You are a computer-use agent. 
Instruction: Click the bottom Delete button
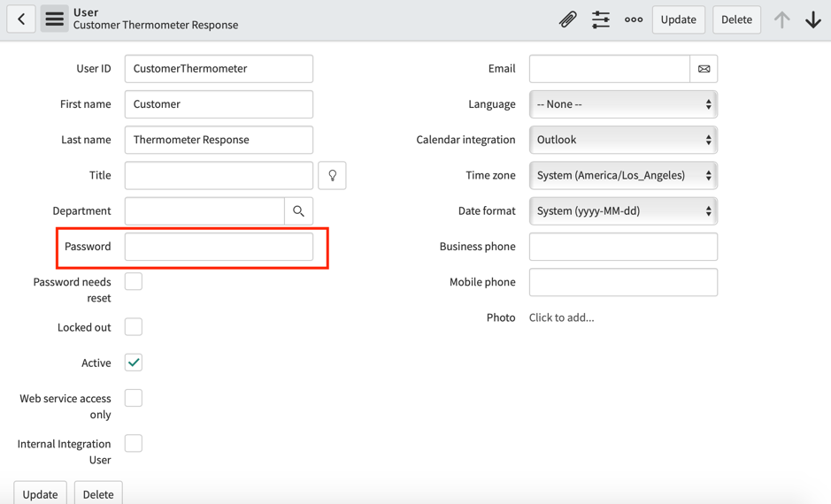click(x=98, y=493)
